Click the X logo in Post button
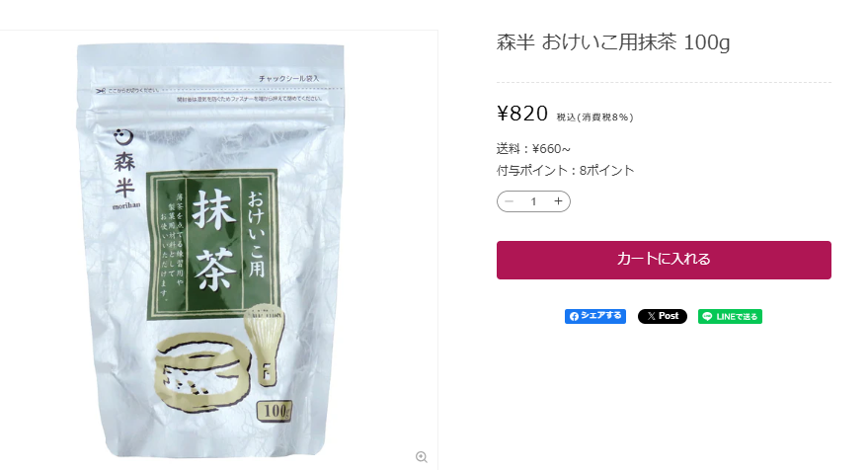Screen dimensions: 868x470 651,316
